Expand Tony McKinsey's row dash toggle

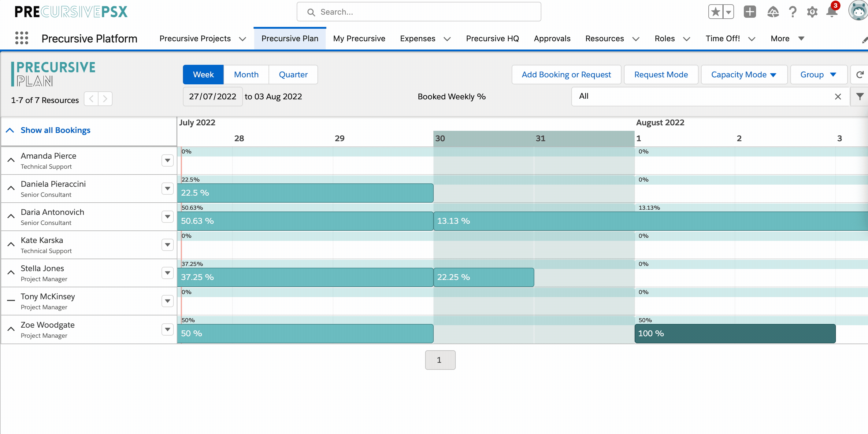point(11,301)
